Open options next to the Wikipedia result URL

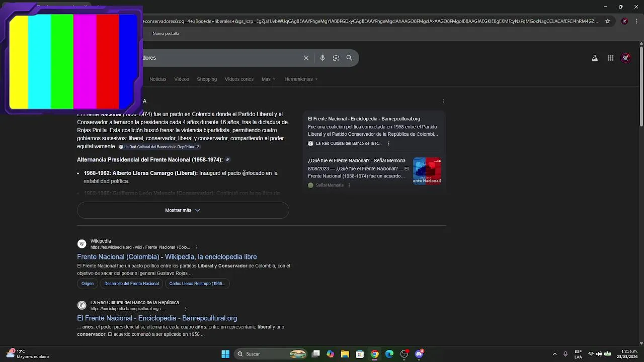pos(197,247)
